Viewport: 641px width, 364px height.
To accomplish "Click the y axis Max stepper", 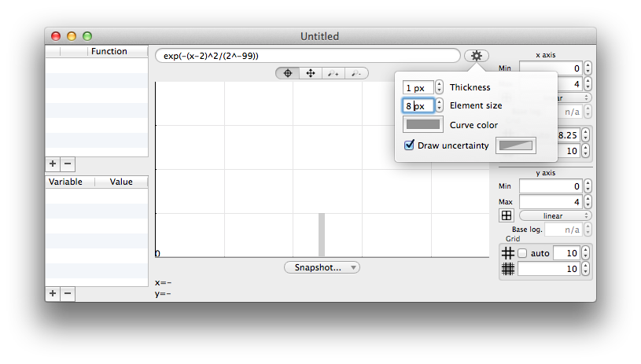I will pos(588,202).
